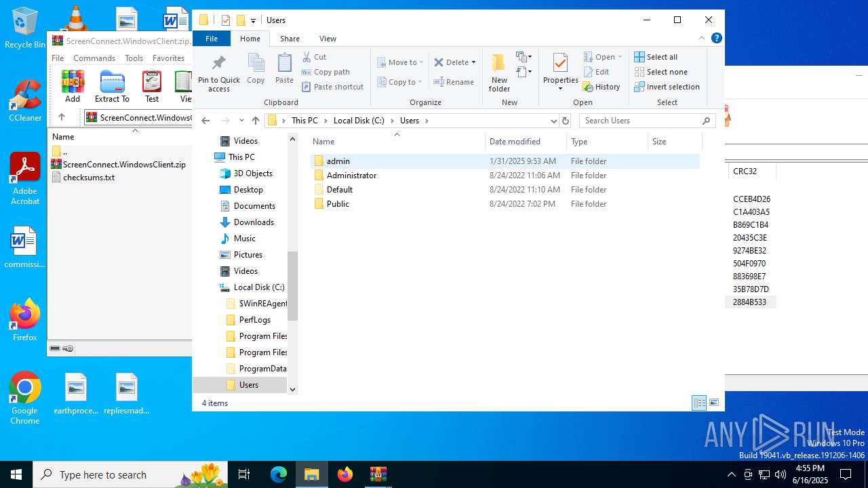
Task: Click the Paste ribbon icon
Action: (284, 64)
